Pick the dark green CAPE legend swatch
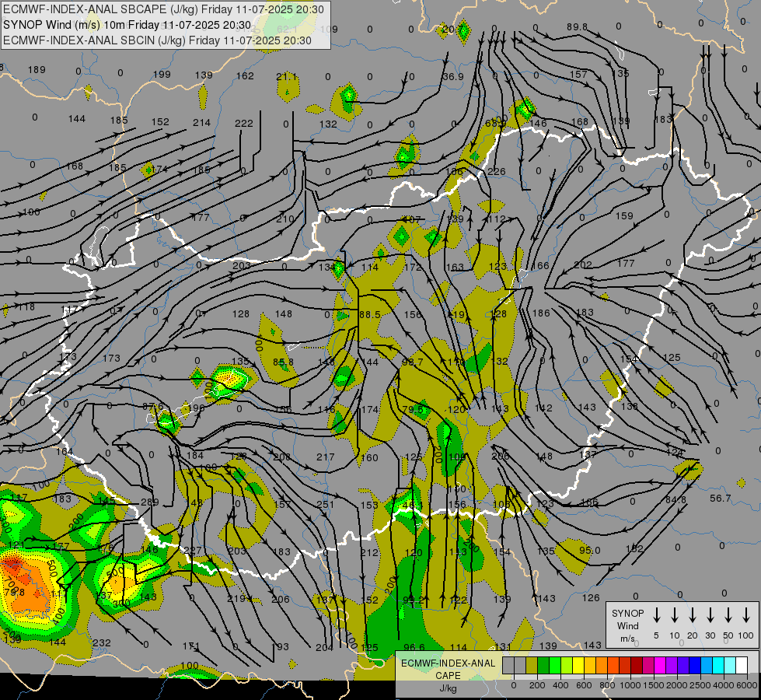761x700 pixels. click(543, 666)
